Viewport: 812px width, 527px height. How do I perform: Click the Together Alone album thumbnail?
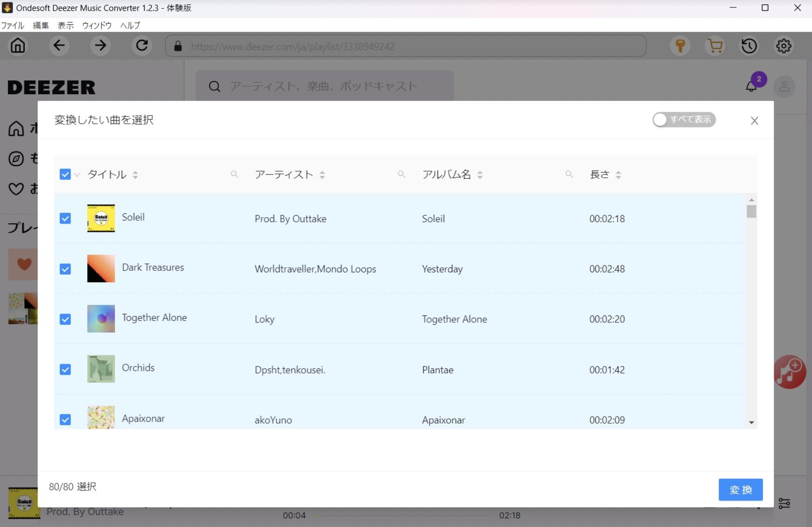[x=101, y=318]
